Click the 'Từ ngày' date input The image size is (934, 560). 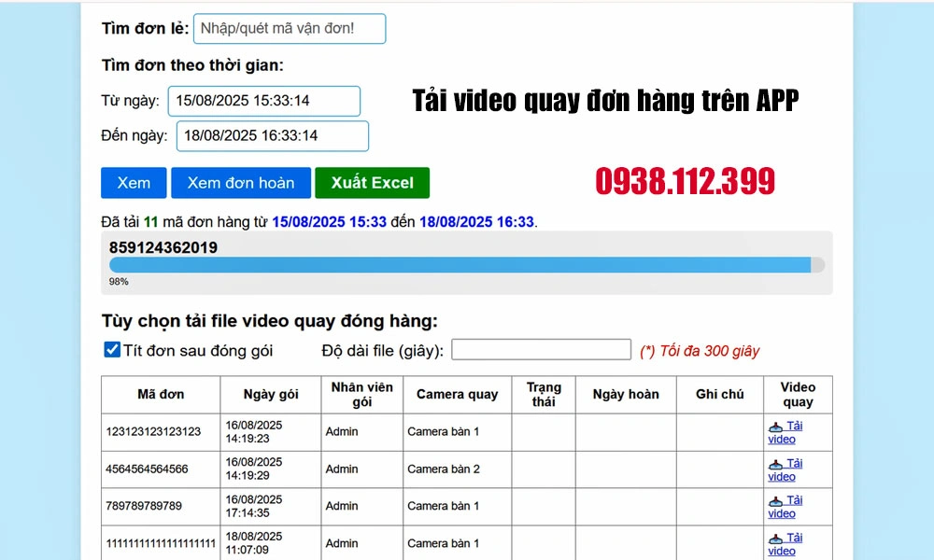click(264, 101)
